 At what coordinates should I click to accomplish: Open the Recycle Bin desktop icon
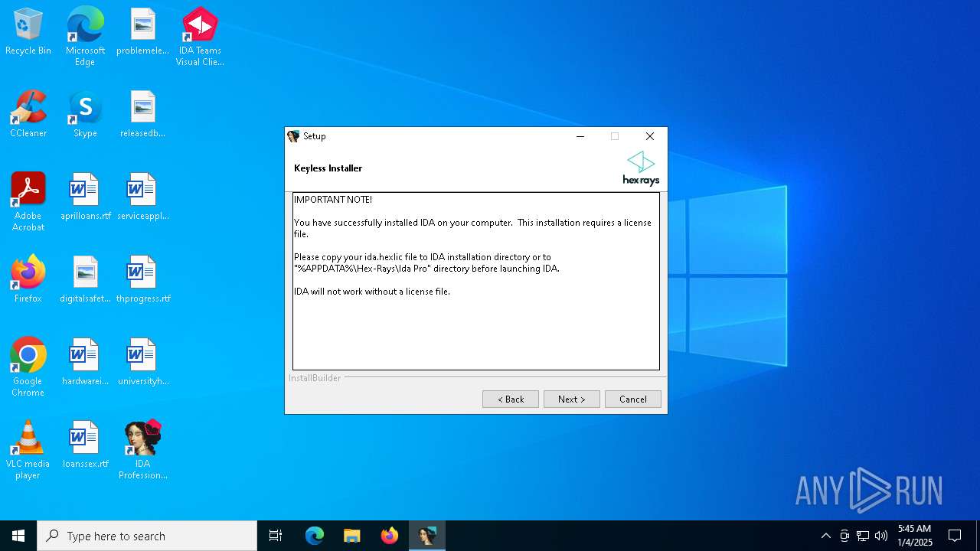click(28, 31)
